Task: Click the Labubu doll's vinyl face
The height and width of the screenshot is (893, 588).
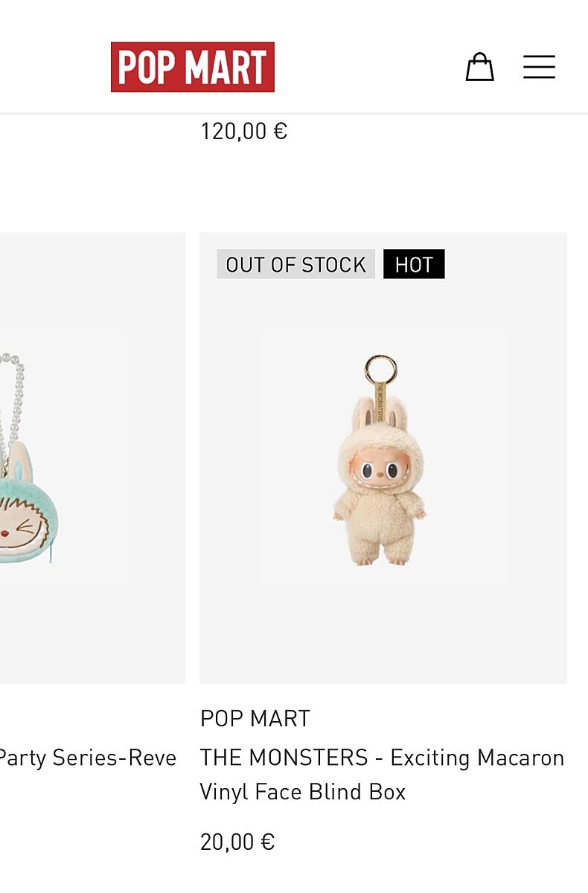Action: coord(380,473)
